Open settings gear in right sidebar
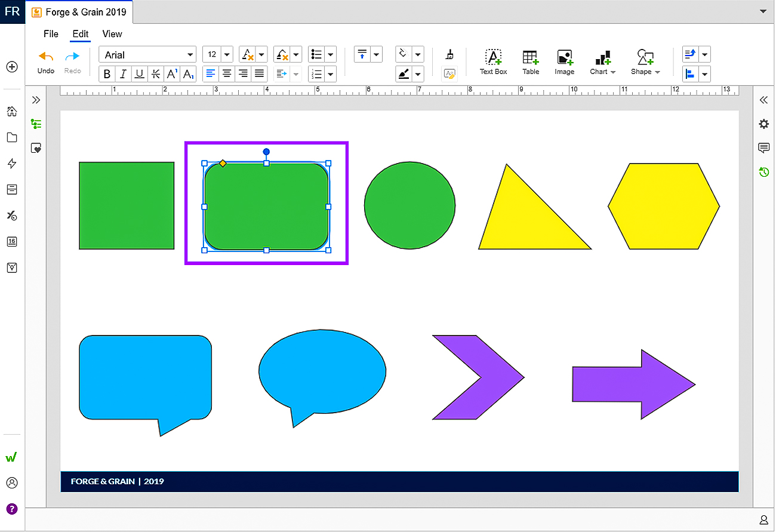The width and height of the screenshot is (776, 532). point(763,124)
